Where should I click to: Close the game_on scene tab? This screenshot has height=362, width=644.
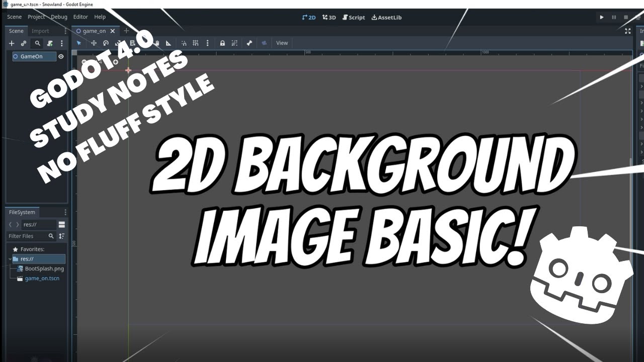tap(113, 31)
